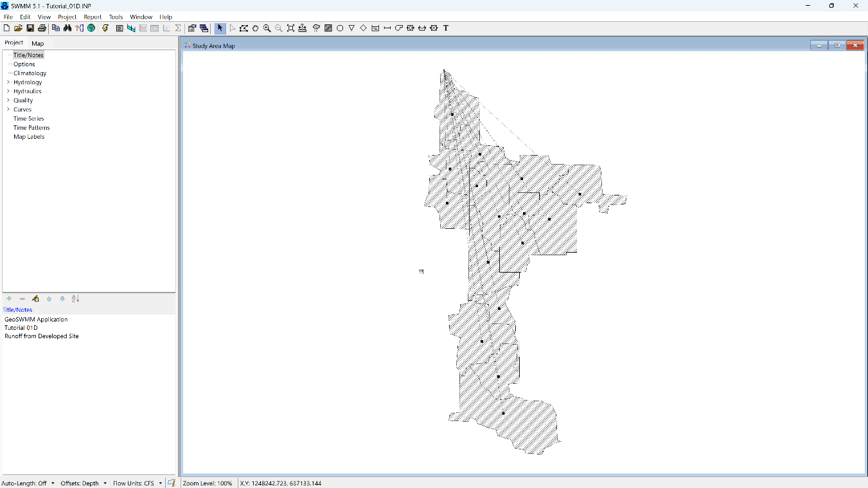Select the map label Text tool
868x488 pixels.
pos(445,28)
